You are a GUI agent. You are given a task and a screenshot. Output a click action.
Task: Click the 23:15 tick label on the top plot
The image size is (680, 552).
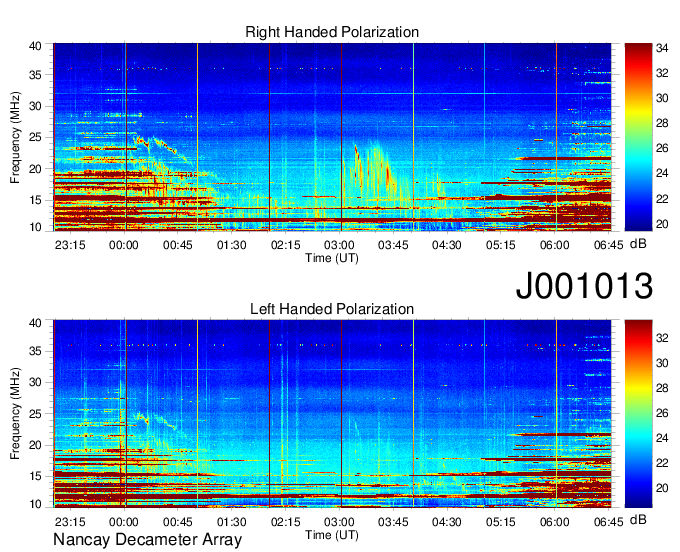pyautogui.click(x=70, y=245)
